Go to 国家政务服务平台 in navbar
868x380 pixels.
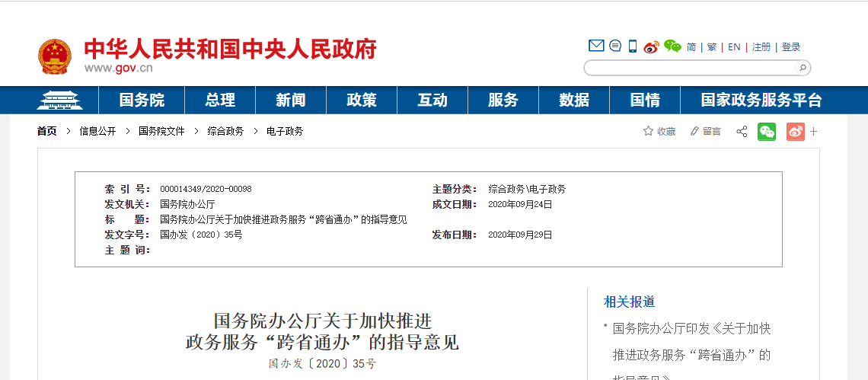pyautogui.click(x=761, y=100)
